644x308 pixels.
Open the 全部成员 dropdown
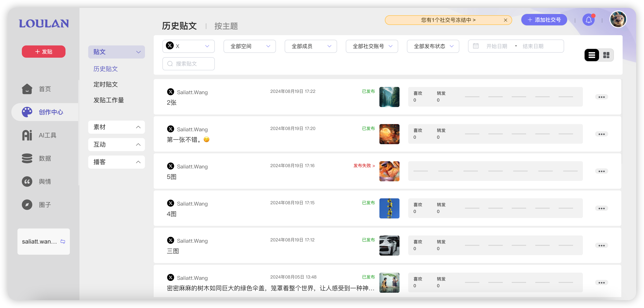click(311, 46)
